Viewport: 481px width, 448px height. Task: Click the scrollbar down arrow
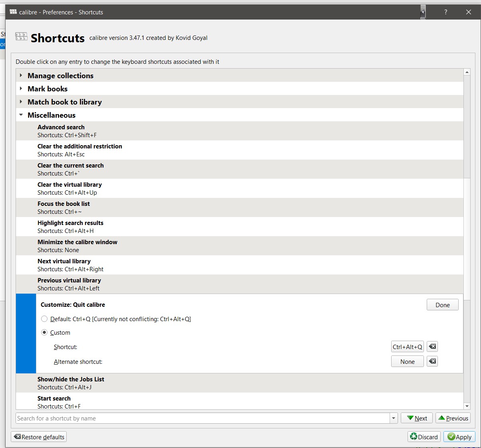pyautogui.click(x=467, y=406)
